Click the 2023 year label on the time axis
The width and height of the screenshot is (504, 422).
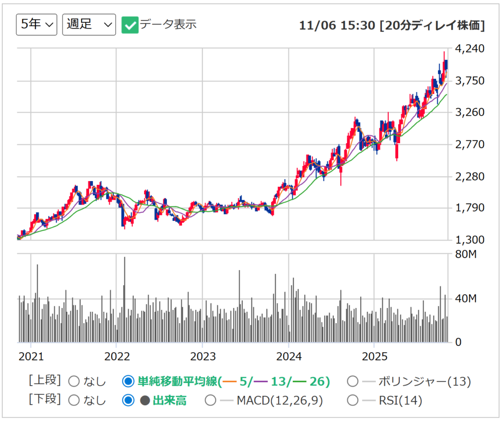[x=203, y=356]
